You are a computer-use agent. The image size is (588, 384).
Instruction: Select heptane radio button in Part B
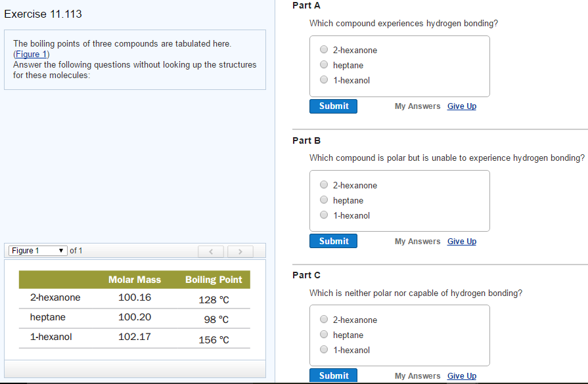(x=324, y=200)
